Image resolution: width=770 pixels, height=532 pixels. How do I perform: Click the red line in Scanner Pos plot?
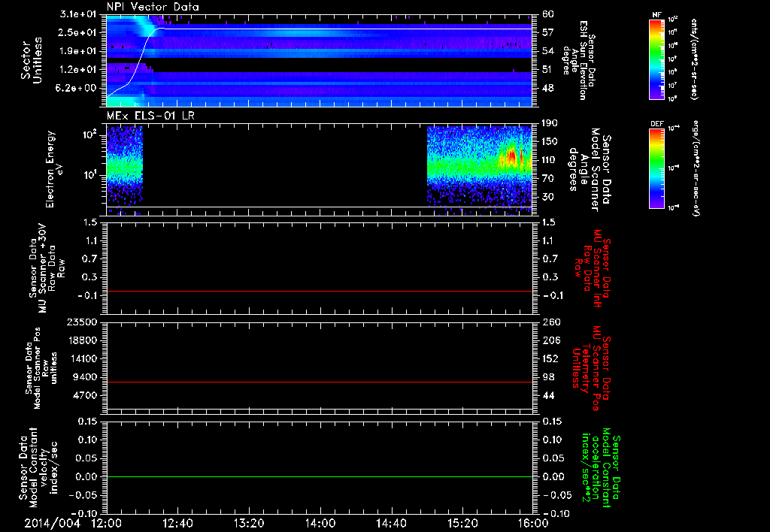click(320, 382)
